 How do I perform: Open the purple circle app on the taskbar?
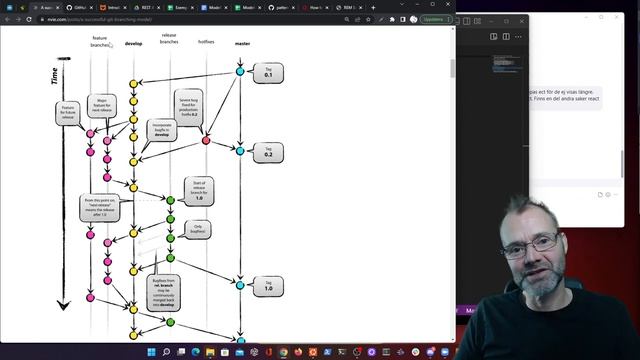[x=371, y=352]
